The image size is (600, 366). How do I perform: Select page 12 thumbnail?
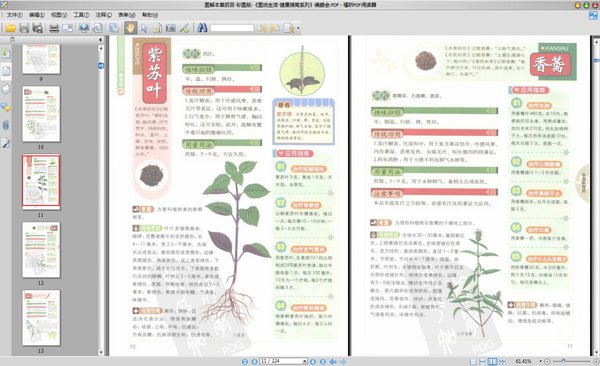click(x=41, y=250)
